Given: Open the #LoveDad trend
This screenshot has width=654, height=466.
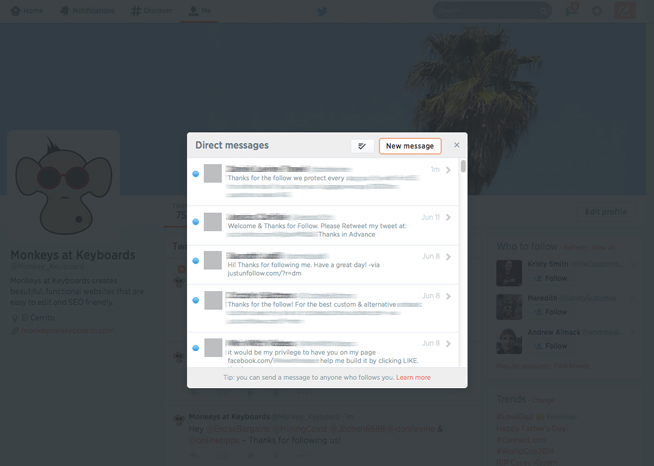Looking at the screenshot, I should 514,416.
